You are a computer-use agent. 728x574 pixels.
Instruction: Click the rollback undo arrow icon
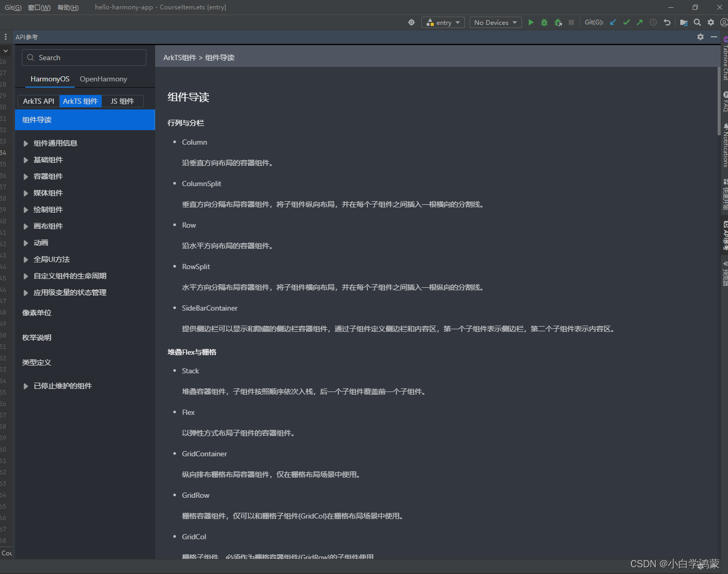667,22
